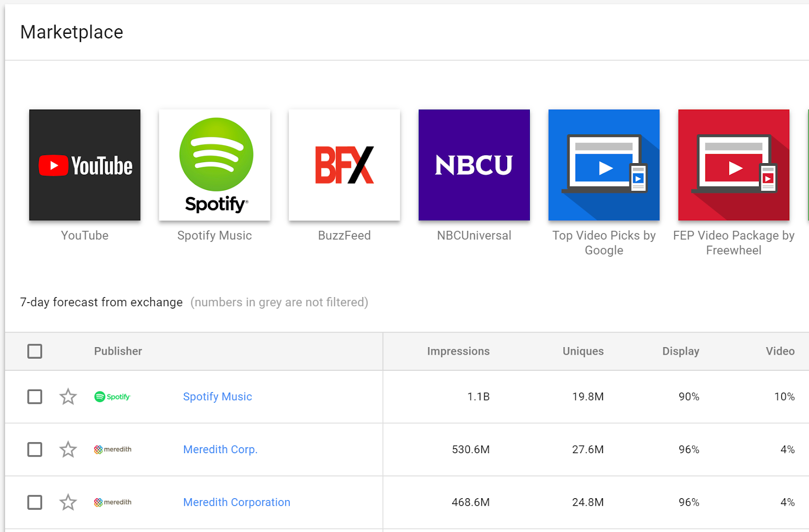This screenshot has width=809, height=532.
Task: Click the 96% display value for Meredith Corporation
Action: tap(689, 502)
